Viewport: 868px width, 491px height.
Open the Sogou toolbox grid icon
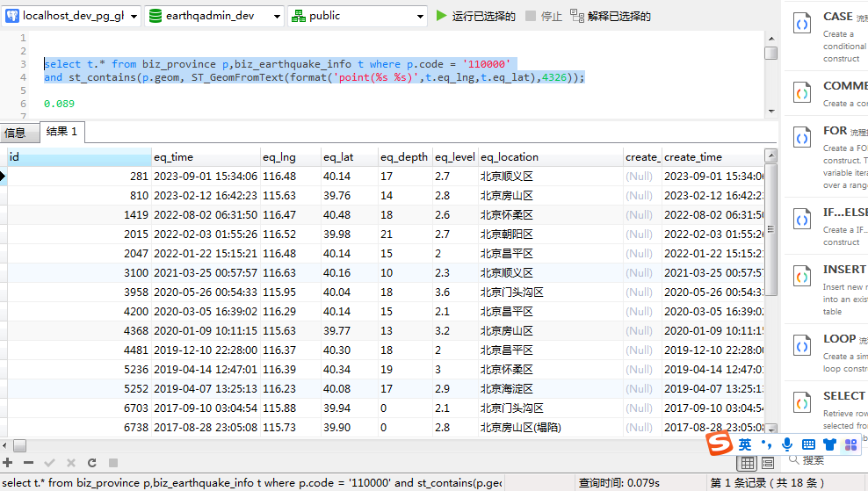click(850, 444)
